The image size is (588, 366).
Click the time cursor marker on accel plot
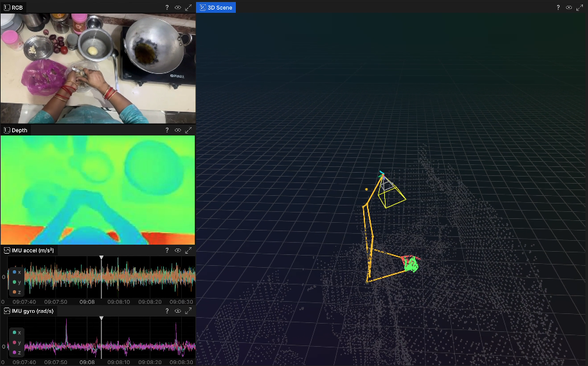pyautogui.click(x=102, y=257)
